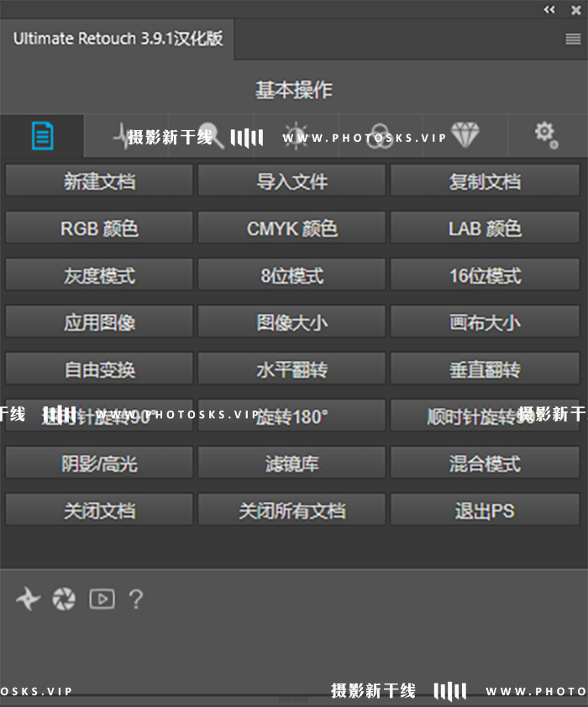Image resolution: width=588 pixels, height=707 pixels.
Task: Activate 自由变换 transform
Action: (x=99, y=369)
